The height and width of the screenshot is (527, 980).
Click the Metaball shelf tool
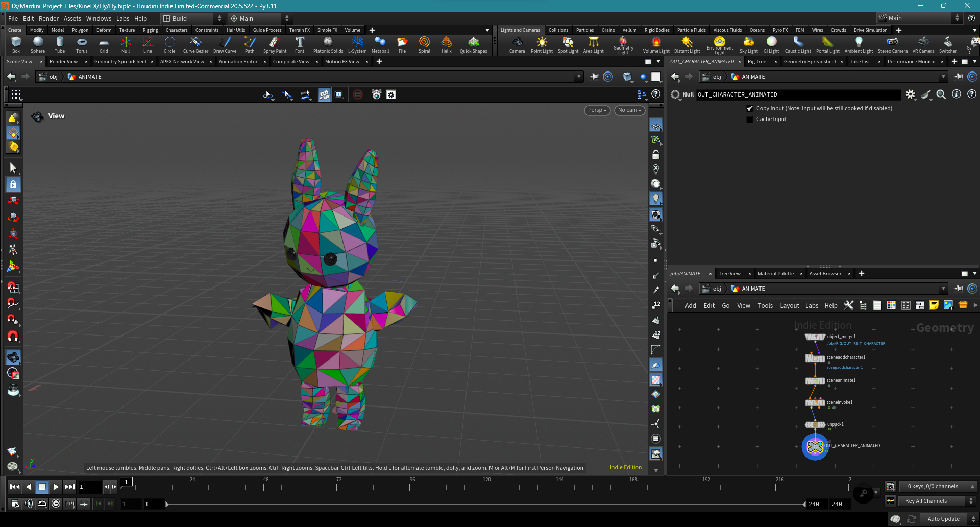pos(380,45)
